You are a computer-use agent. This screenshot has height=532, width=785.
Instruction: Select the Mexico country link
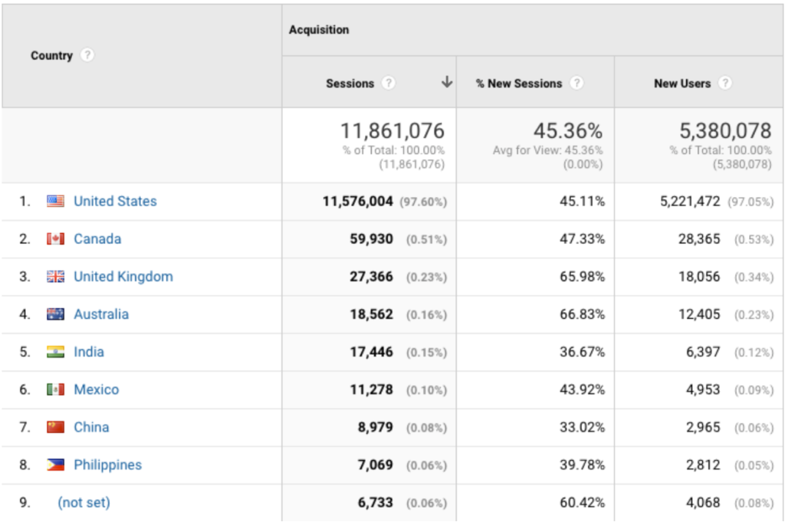97,389
